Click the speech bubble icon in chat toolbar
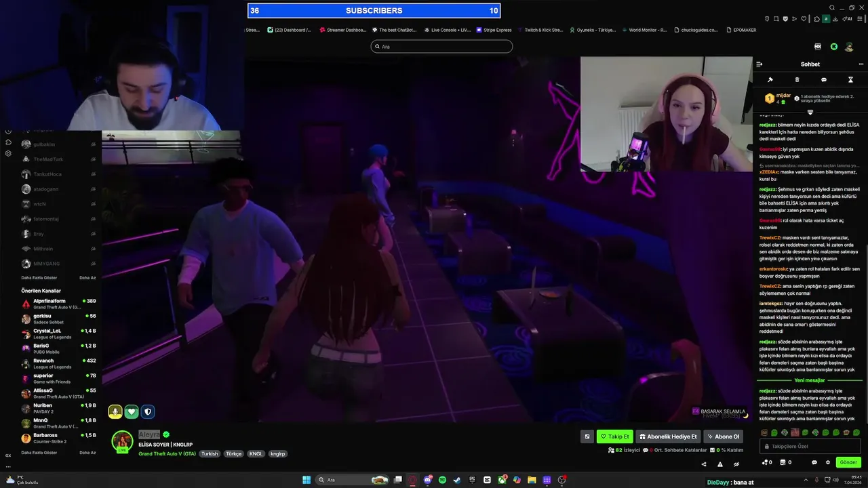Screen dimensions: 868x488 pyautogui.click(x=824, y=80)
